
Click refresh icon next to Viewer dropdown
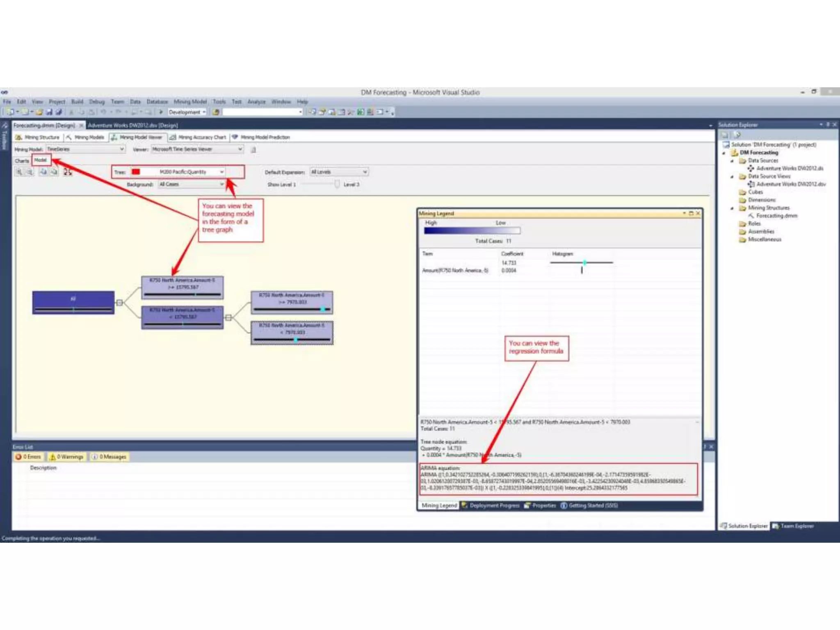coord(253,150)
